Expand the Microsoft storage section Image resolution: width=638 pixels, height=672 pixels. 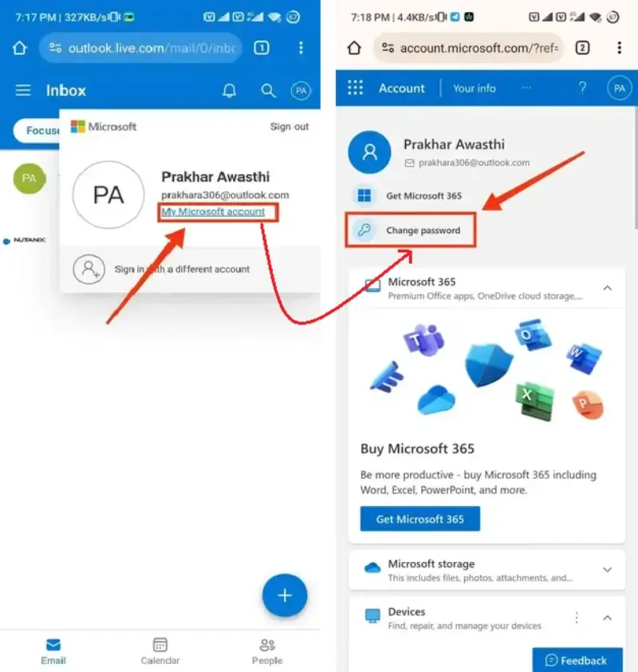607,570
